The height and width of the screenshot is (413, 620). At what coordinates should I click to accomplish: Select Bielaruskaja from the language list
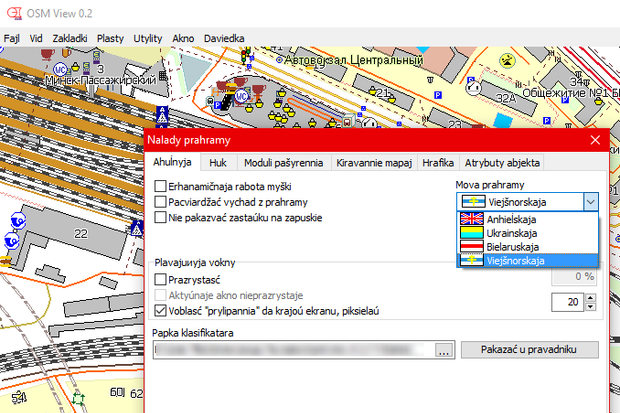pyautogui.click(x=512, y=246)
